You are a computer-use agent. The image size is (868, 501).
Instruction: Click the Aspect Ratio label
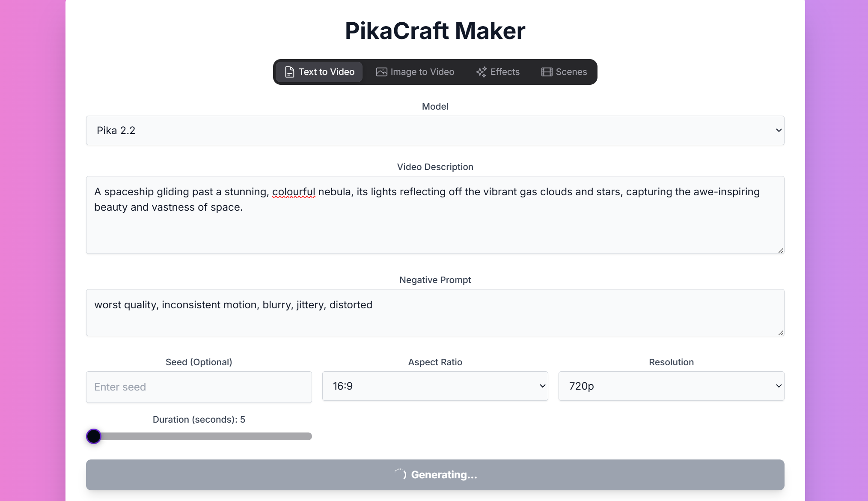435,362
